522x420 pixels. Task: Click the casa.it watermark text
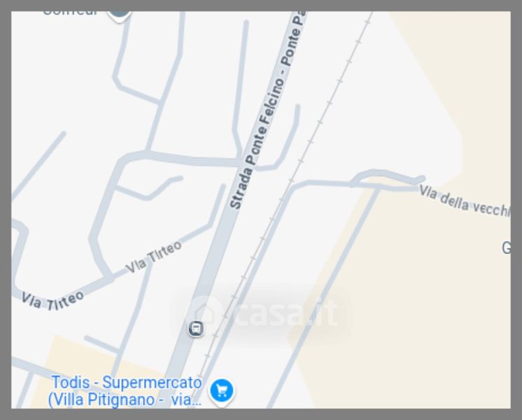[285, 312]
